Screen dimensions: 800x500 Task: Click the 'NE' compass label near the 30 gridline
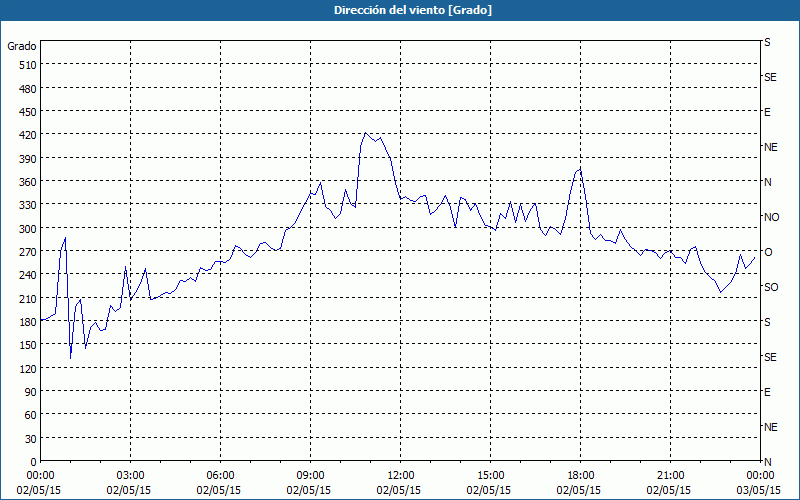pyautogui.click(x=771, y=427)
